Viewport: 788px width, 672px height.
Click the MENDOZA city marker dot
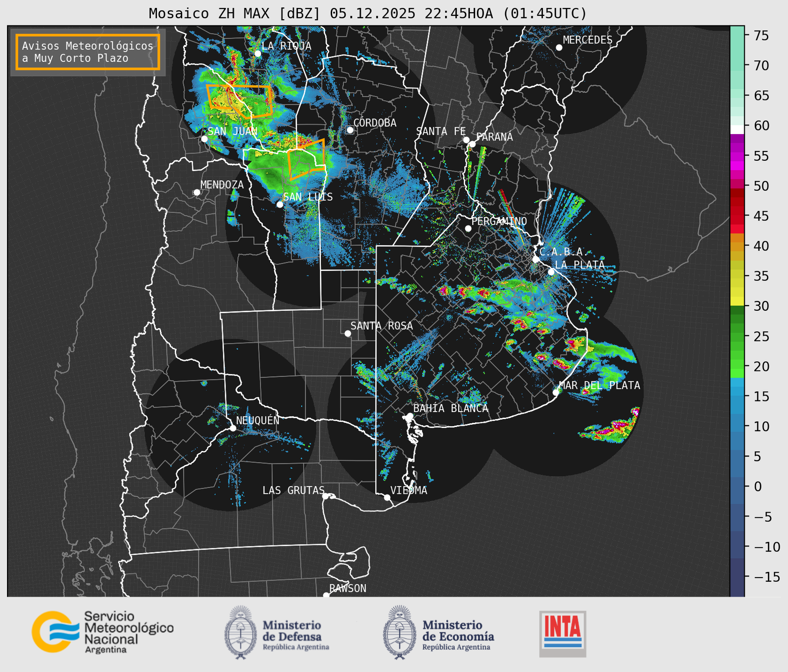coord(197,193)
